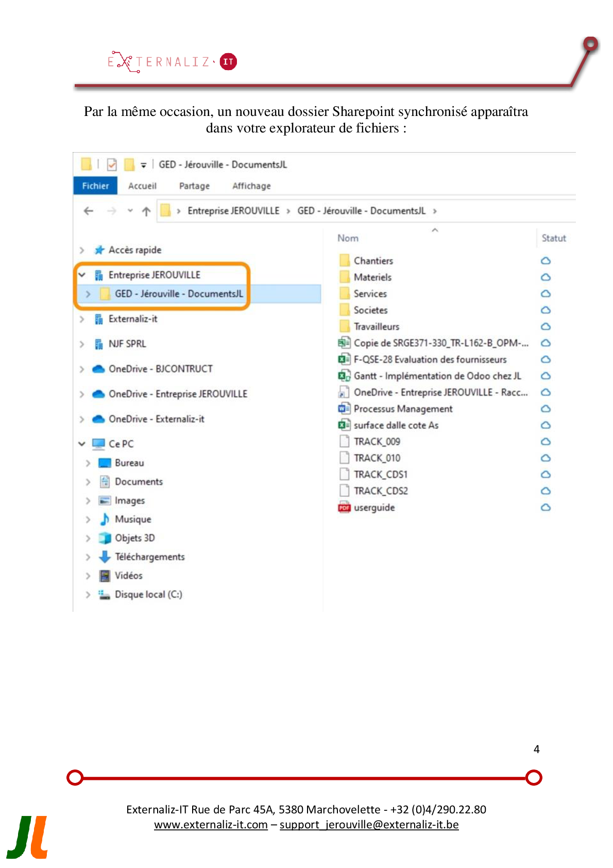This screenshot has width=613, height=868.
Task: Open the Partage ribbon tab
Action: pyautogui.click(x=194, y=186)
